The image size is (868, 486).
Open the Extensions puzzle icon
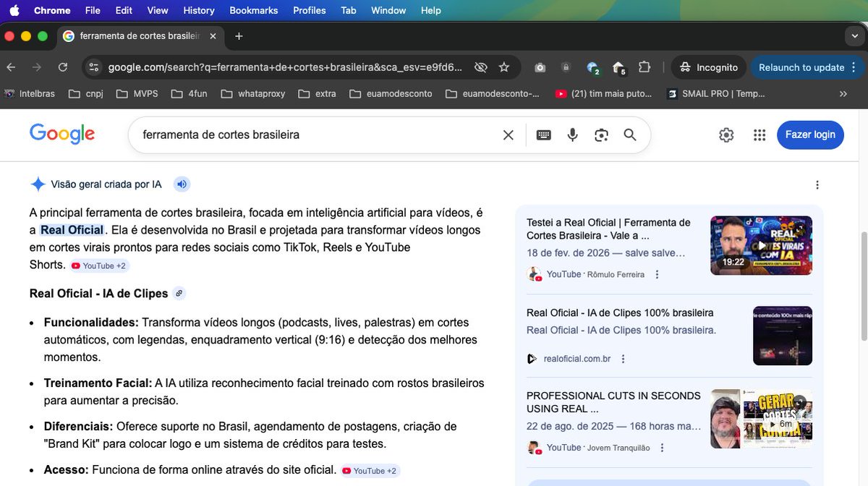pyautogui.click(x=644, y=67)
